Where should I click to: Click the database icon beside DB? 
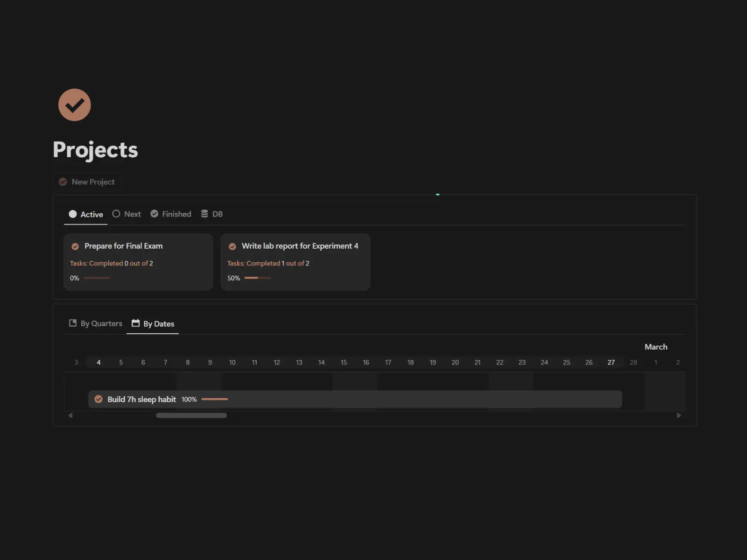click(204, 214)
